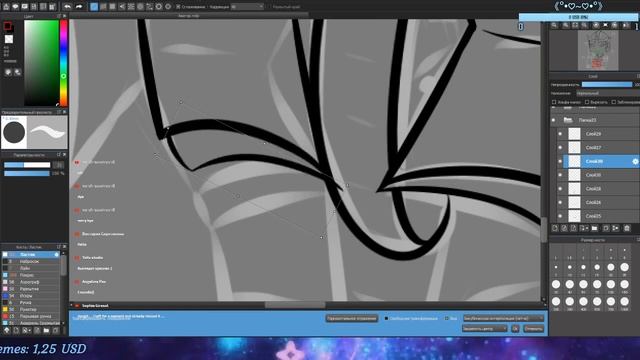Enable the vanishing point snap guide
This screenshot has width=640, height=360.
(x=122, y=7)
